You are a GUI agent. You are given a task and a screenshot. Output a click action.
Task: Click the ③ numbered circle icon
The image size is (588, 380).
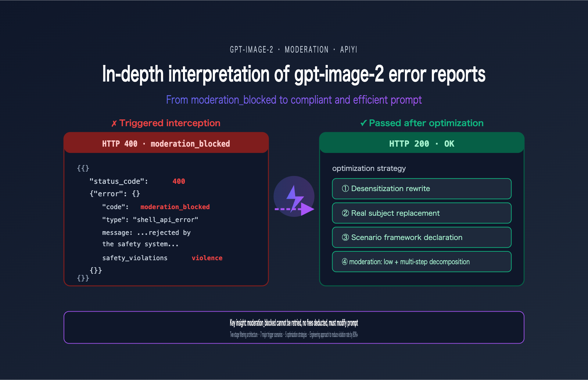coord(345,237)
